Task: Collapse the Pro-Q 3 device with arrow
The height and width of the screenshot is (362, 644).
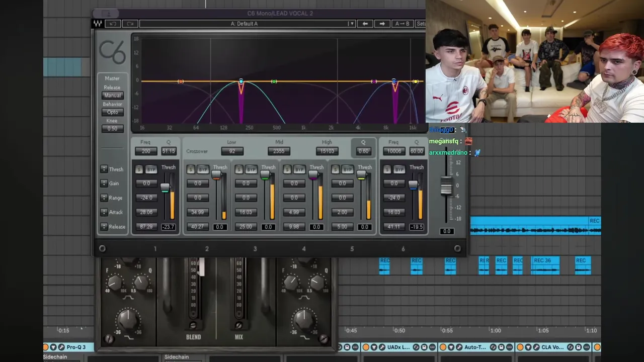Action: click(x=53, y=347)
